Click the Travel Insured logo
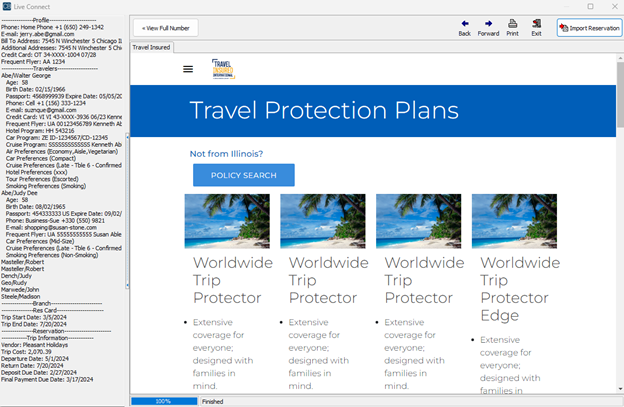The image size is (624, 407). [x=223, y=69]
